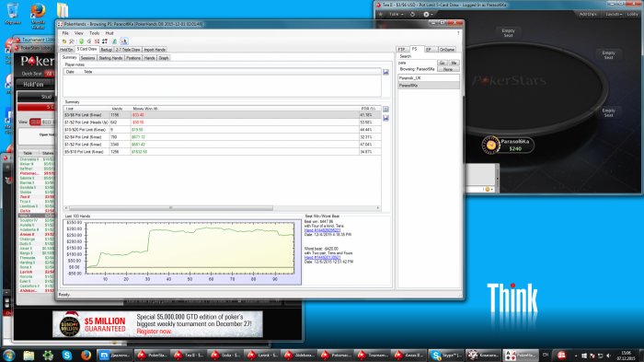Switch to the Badugi game tab

pos(106,50)
